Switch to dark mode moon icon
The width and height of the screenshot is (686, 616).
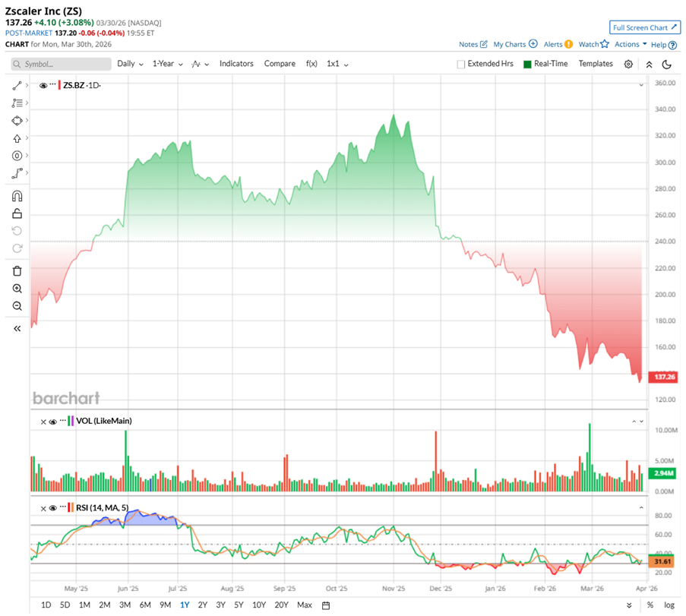(x=667, y=65)
